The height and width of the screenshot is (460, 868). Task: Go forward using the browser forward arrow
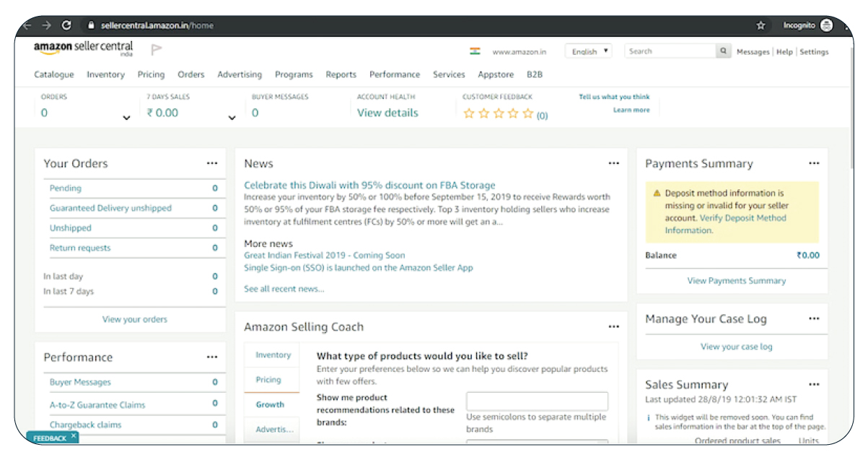pyautogui.click(x=47, y=25)
